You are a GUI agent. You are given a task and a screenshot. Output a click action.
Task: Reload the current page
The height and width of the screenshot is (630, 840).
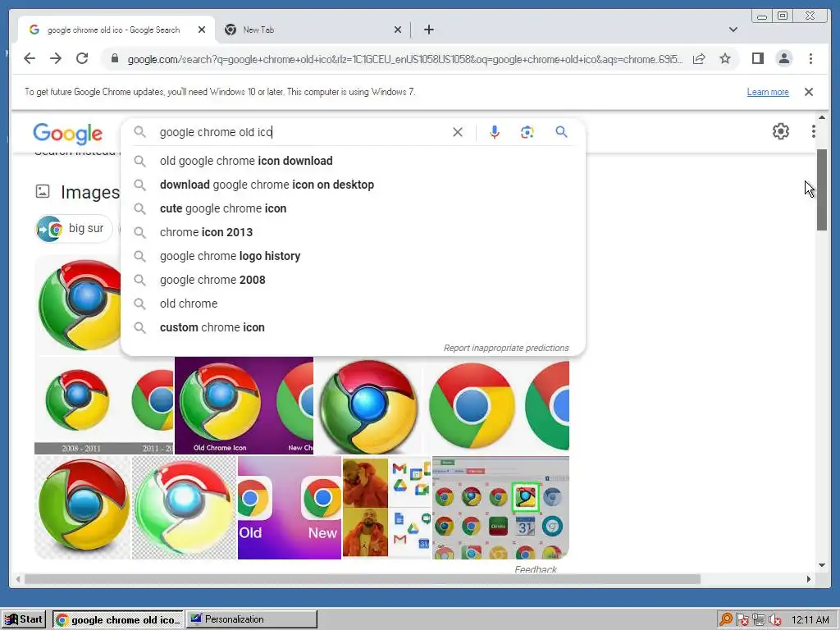point(82,58)
